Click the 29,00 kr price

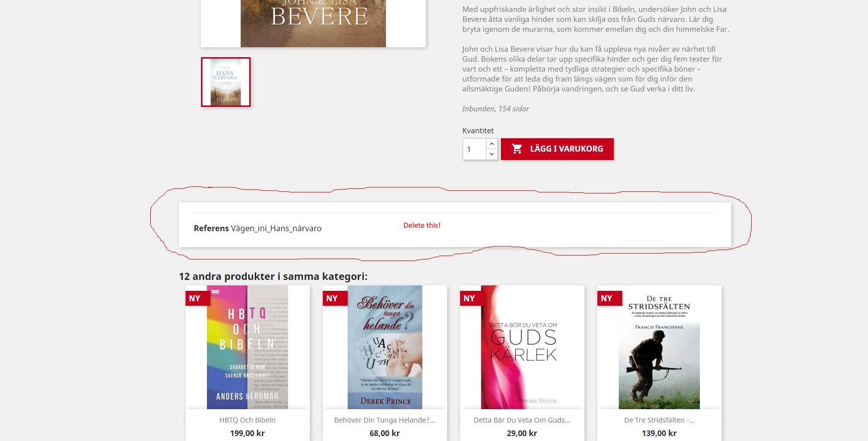coord(522,433)
